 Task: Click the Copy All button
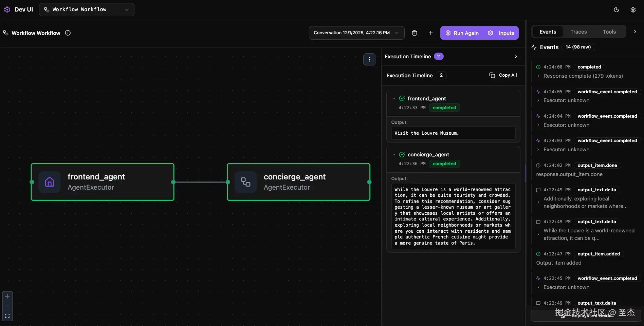[503, 75]
